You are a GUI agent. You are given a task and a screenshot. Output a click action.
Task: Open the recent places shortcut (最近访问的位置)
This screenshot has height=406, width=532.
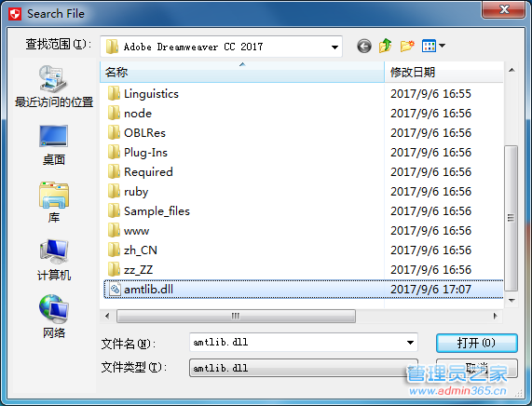54,87
